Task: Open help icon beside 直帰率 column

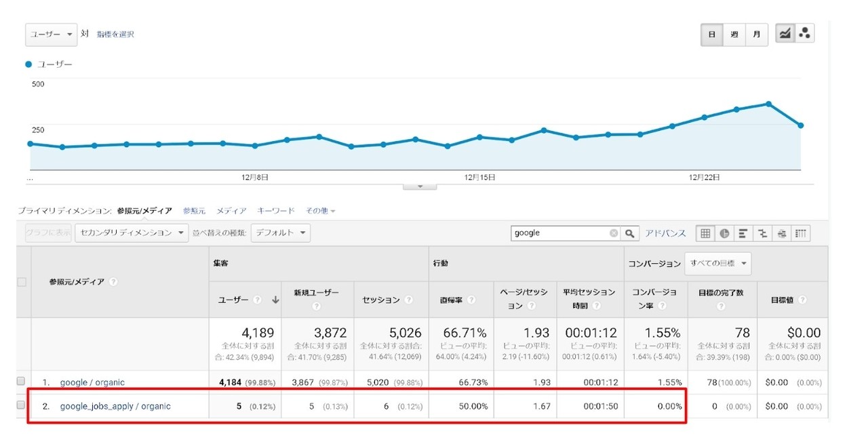Action: [471, 300]
